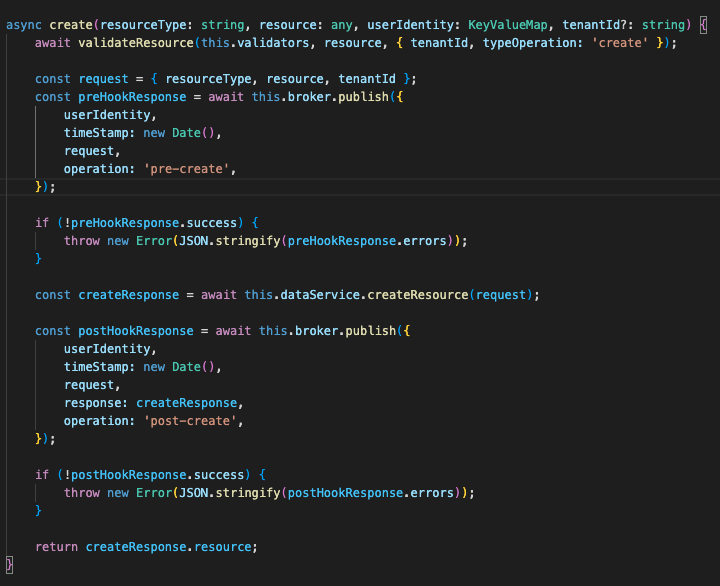Click the "typeOperation" property key
This screenshot has width=720, height=586.
point(529,43)
